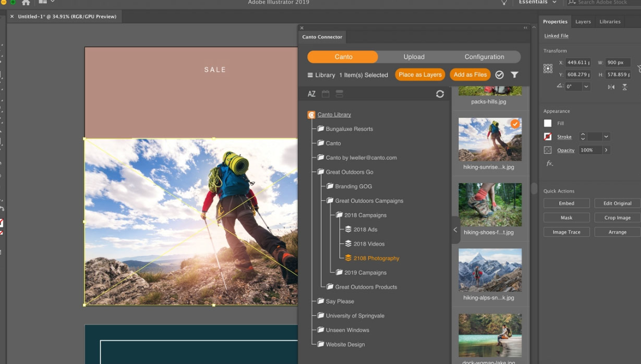The image size is (641, 364).
Task: Switch to the Canto tab
Action: pyautogui.click(x=343, y=57)
